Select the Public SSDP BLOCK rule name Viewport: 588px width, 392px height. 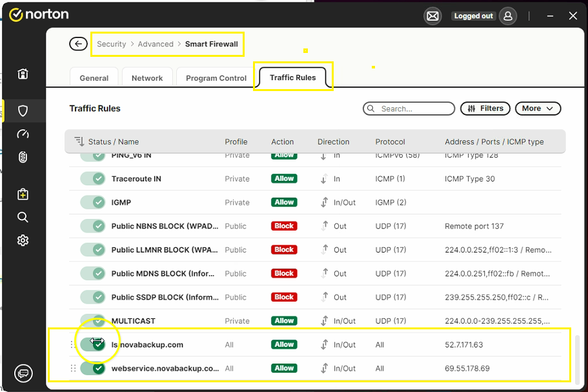tap(165, 297)
